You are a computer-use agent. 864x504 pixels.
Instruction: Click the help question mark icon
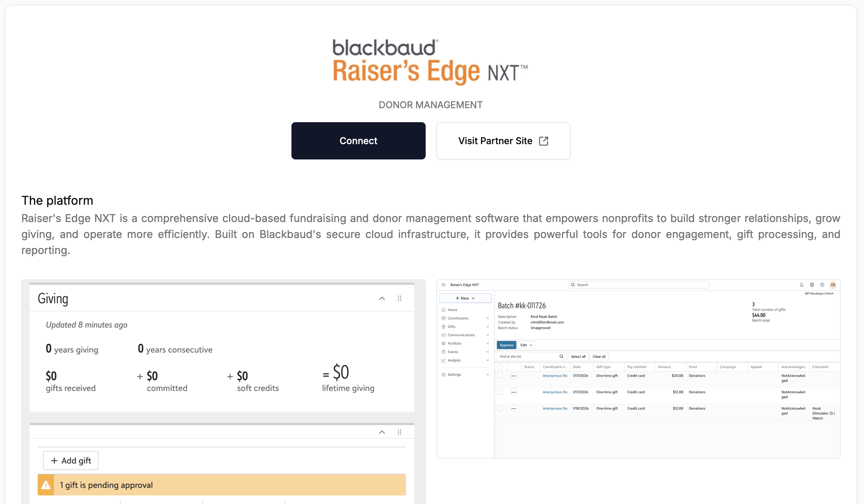pos(822,285)
